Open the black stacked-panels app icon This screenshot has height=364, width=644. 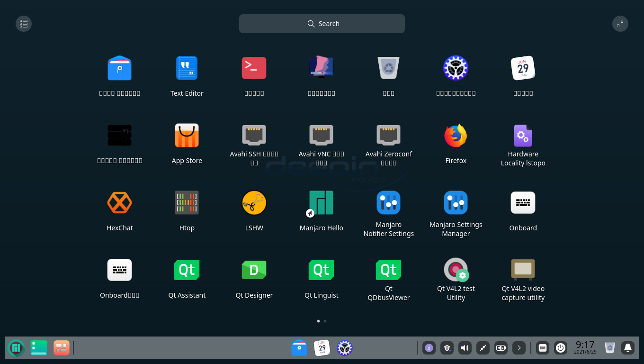click(x=119, y=136)
